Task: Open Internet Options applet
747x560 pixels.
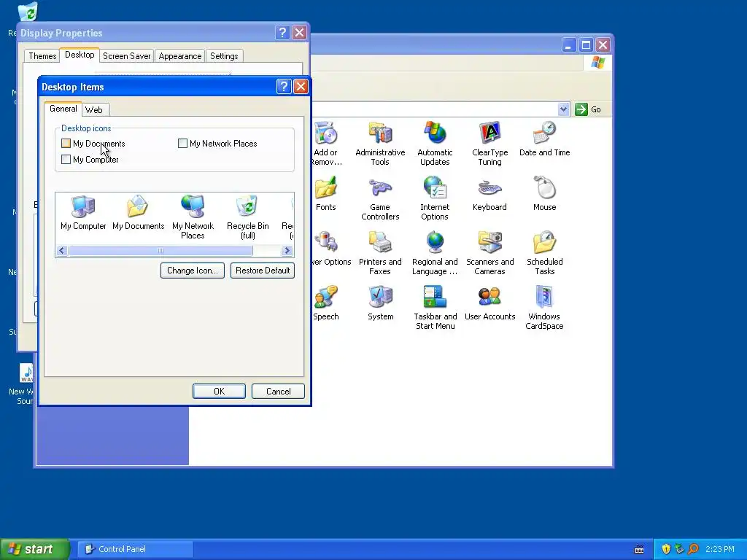Action: pos(435,198)
